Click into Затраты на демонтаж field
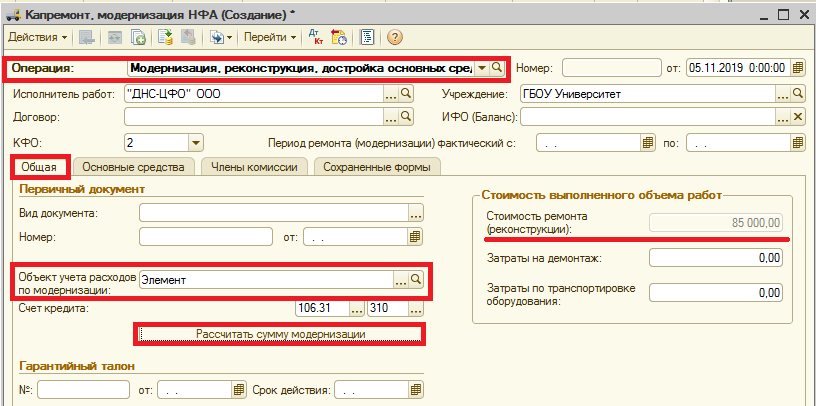This screenshot has width=816, height=406. (x=716, y=258)
